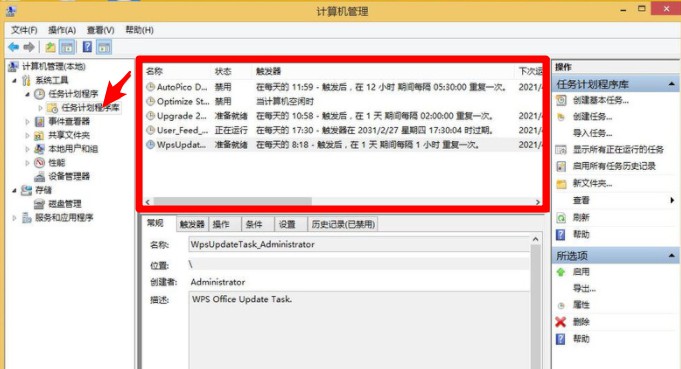Open the 查看(V) menu

[x=100, y=30]
